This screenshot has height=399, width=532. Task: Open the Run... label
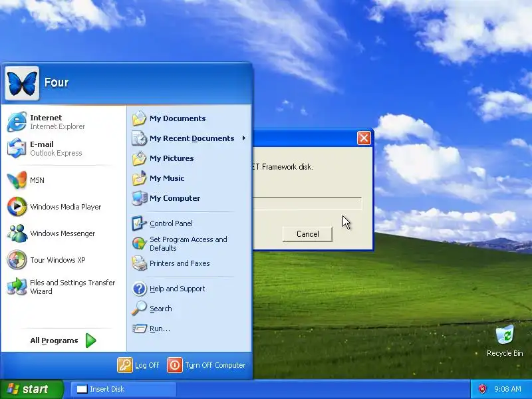point(160,329)
